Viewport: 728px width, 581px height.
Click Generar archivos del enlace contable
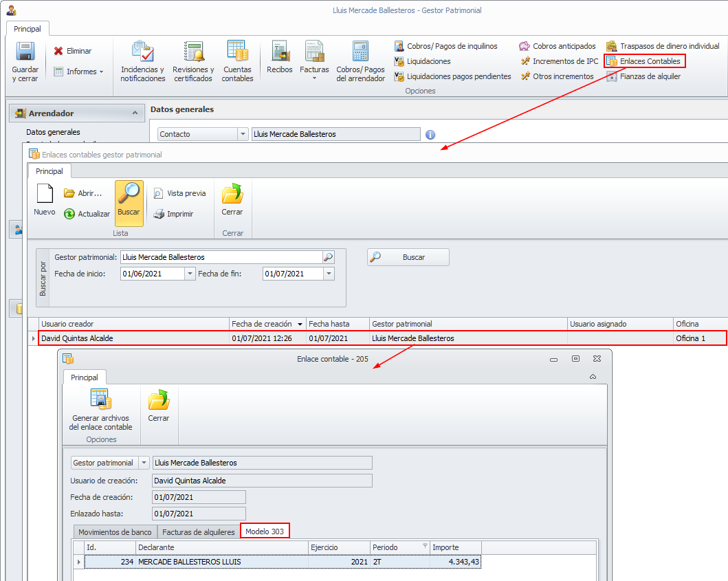coord(101,410)
